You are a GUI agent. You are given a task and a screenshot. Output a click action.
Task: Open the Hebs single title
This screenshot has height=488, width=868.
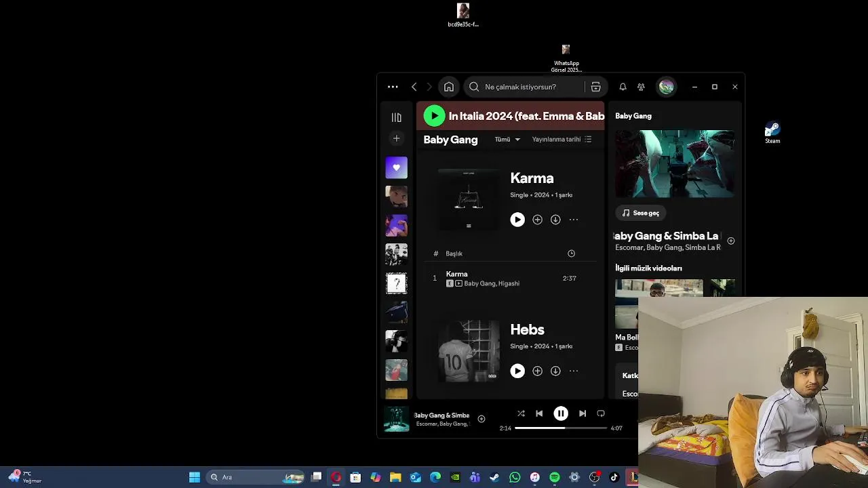(x=527, y=329)
